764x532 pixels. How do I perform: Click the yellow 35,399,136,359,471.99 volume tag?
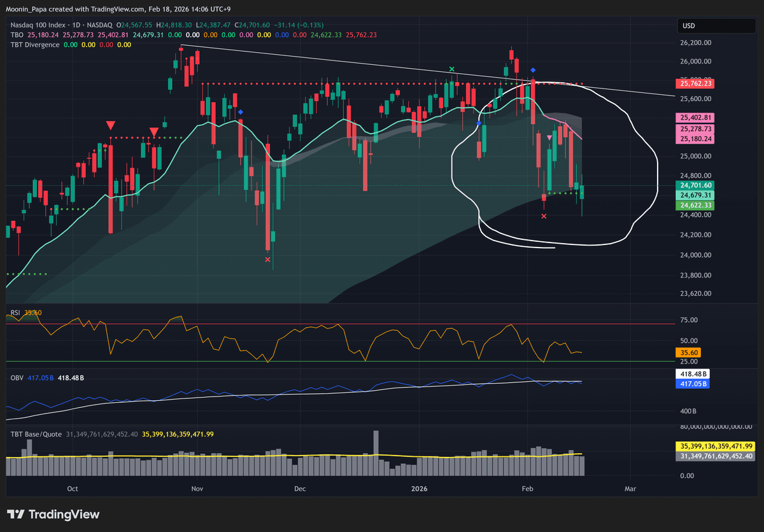click(715, 446)
